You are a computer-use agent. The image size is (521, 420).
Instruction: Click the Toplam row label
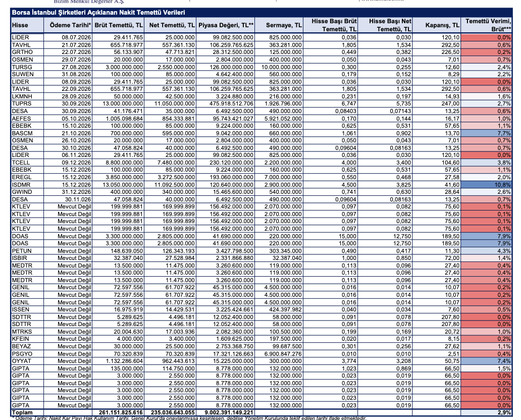click(x=22, y=412)
